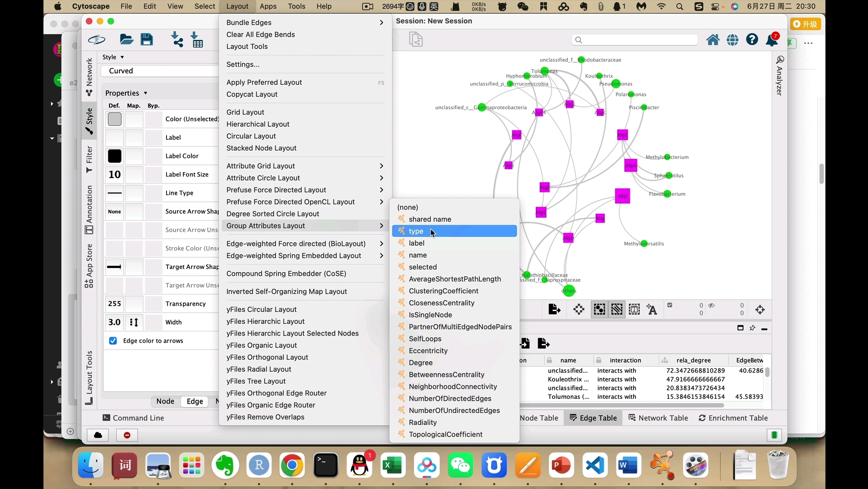Click the edge table vertical scrollbar
The image size is (868, 489).
click(767, 373)
